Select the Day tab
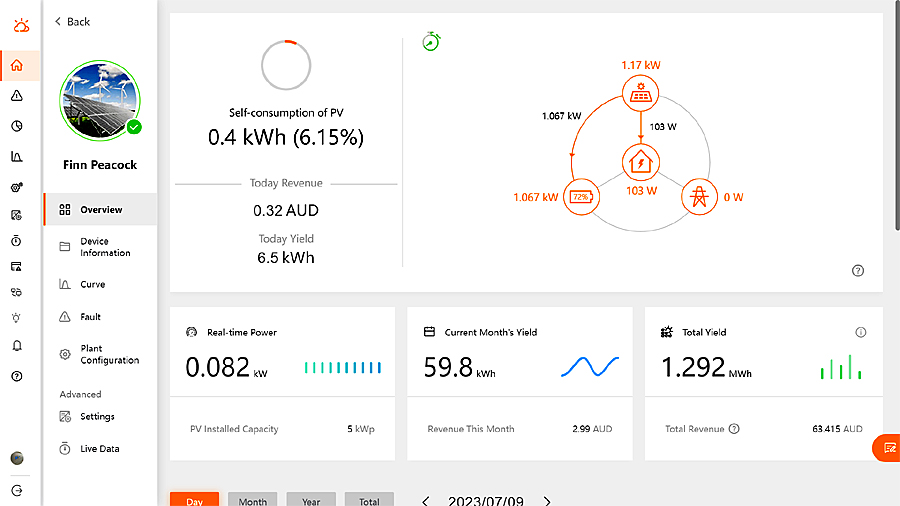This screenshot has width=900, height=506. 195,499
